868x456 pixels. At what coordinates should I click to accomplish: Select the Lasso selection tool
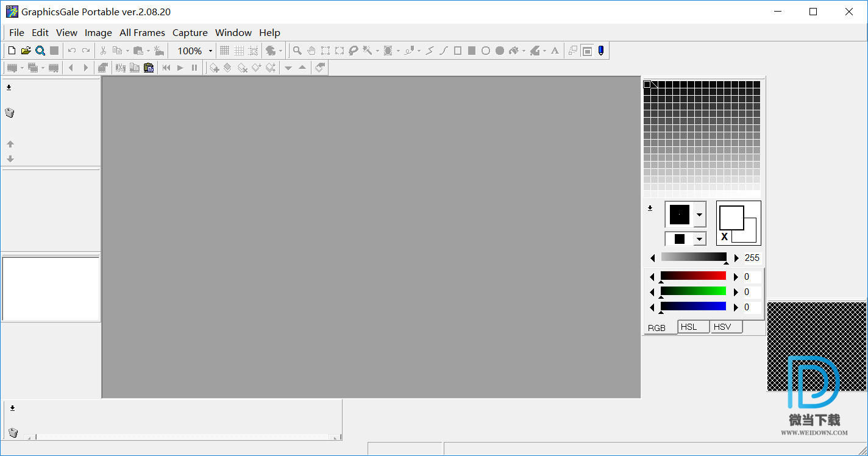(x=354, y=51)
